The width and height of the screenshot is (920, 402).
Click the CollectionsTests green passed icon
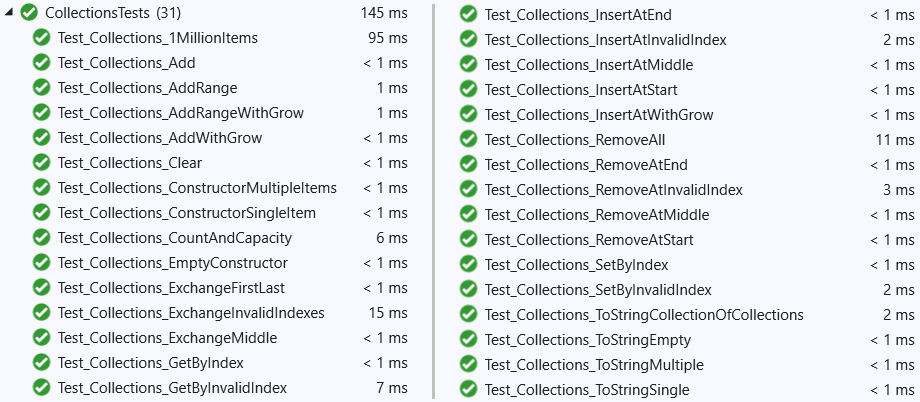29,13
